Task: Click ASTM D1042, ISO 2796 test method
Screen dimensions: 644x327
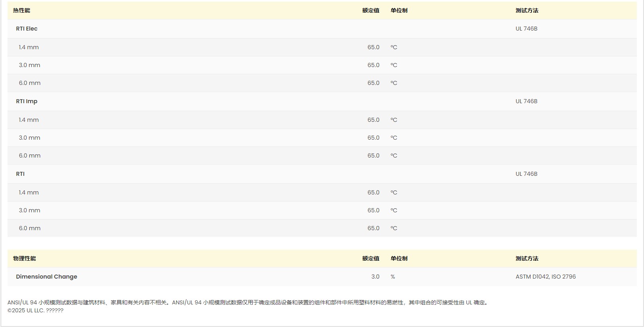Action: (545, 277)
